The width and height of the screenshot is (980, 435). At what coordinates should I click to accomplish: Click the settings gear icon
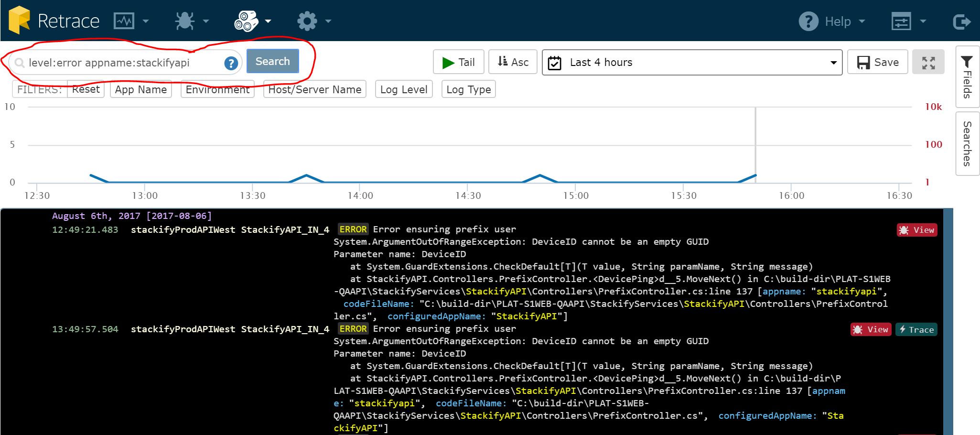(x=307, y=20)
